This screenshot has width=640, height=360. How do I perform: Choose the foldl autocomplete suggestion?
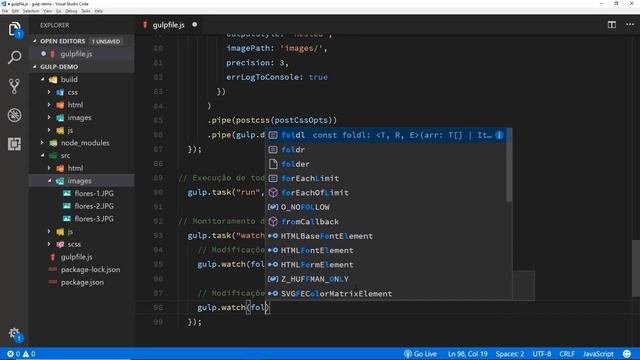tap(387, 135)
